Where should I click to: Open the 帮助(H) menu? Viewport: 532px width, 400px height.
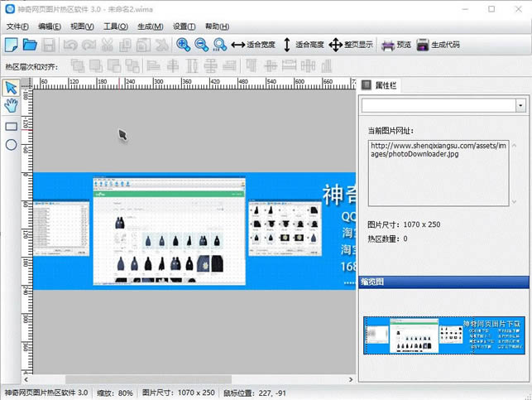pos(217,27)
